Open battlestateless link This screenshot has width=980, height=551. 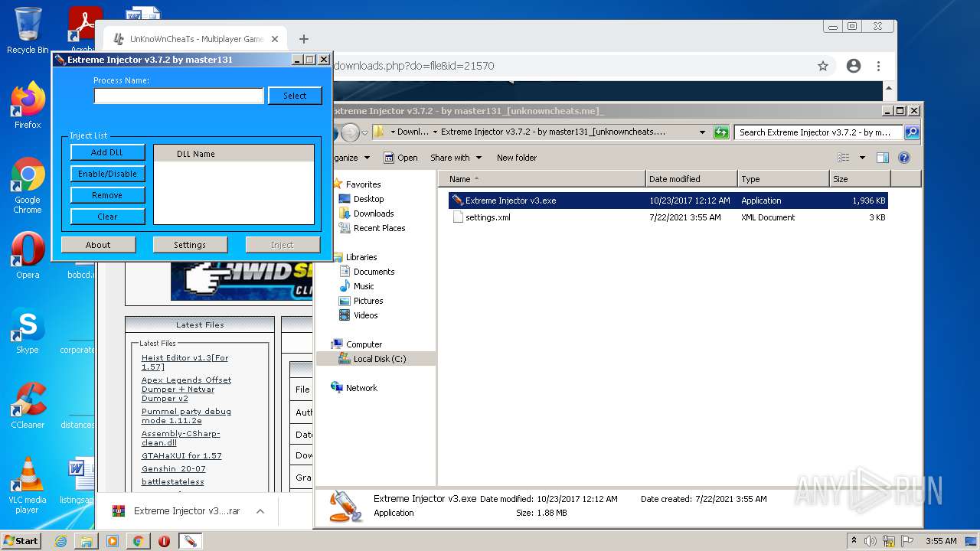pos(173,481)
